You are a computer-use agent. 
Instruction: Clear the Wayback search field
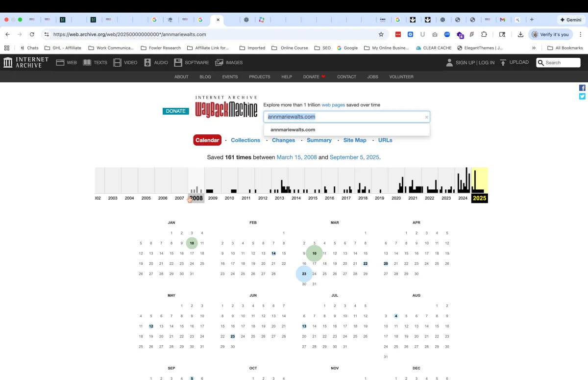point(426,117)
